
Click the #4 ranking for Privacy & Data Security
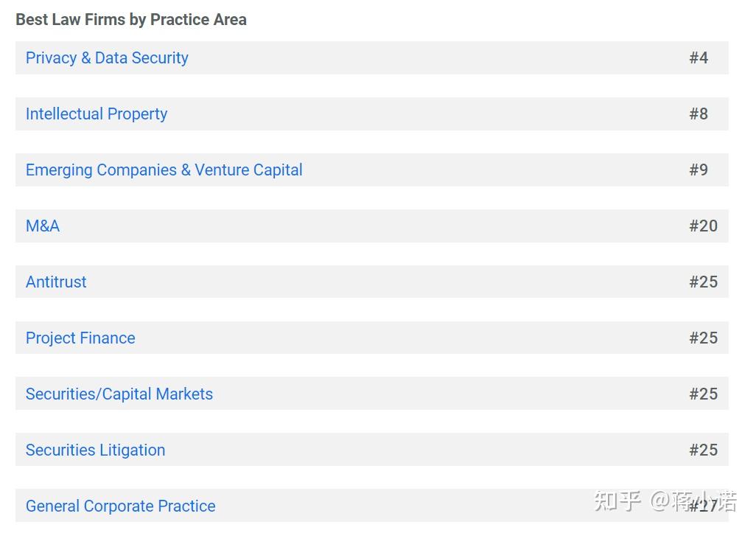tap(699, 58)
